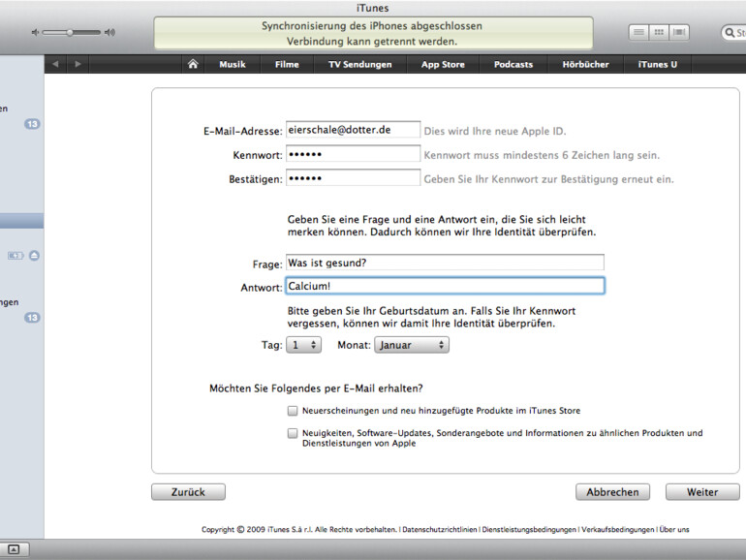Open the Musik tab
The image size is (746, 560).
(x=233, y=64)
